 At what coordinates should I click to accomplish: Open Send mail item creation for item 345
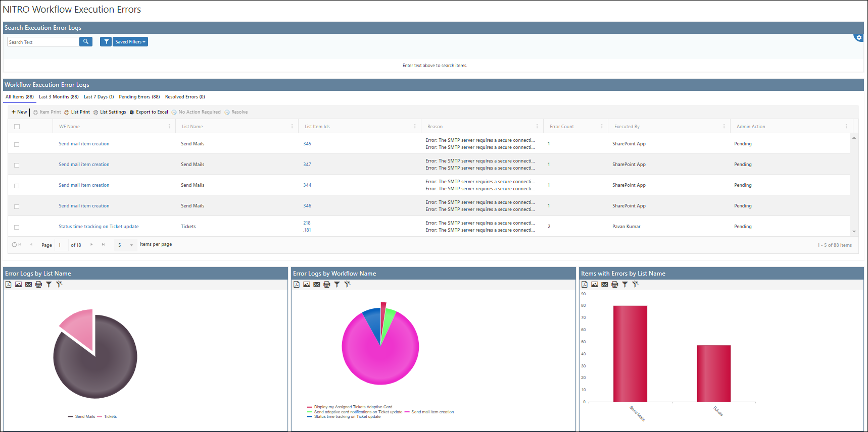click(x=84, y=144)
